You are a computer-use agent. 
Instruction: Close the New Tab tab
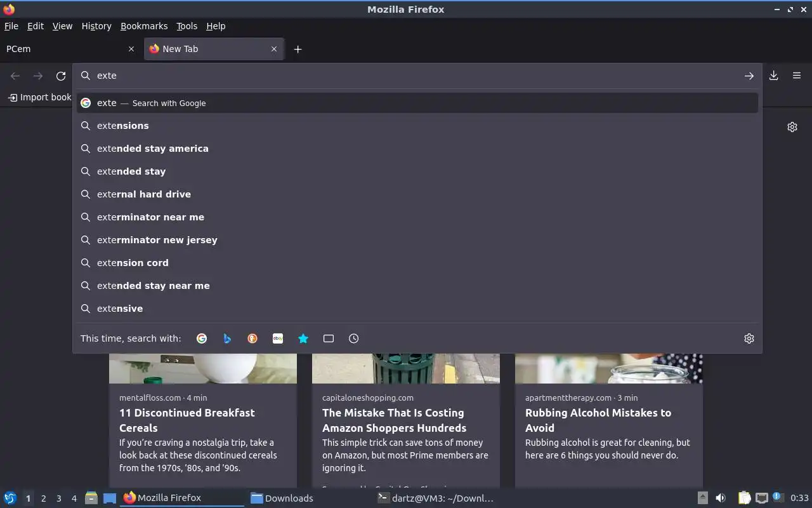point(274,49)
